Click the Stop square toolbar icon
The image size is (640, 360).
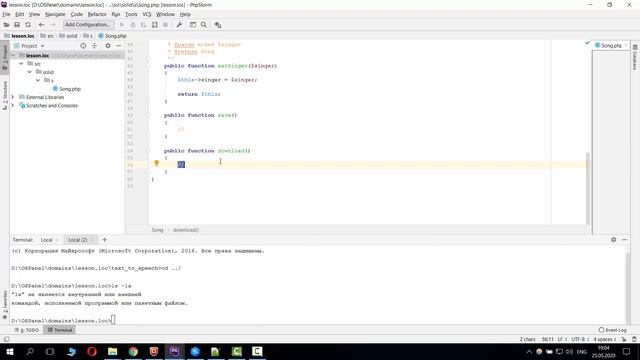[165, 25]
